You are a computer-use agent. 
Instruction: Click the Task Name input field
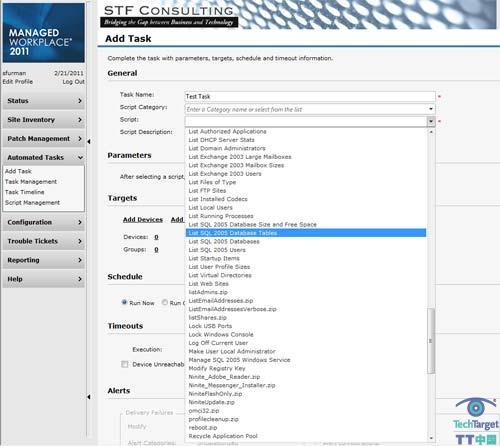click(x=310, y=96)
